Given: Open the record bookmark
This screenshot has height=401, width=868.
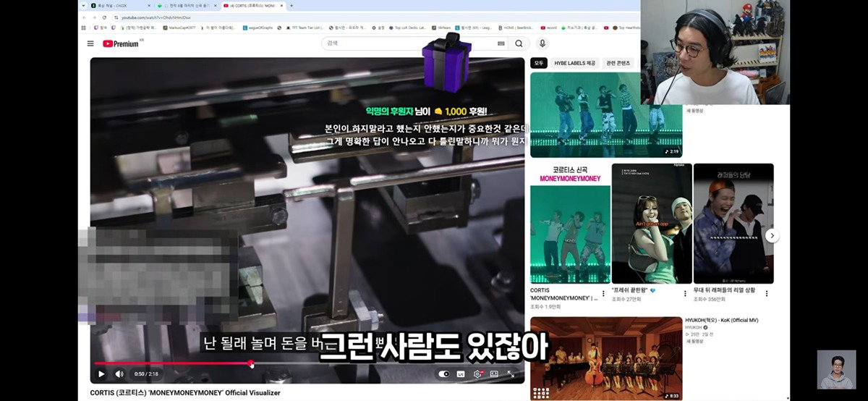Looking at the screenshot, I should pos(548,28).
